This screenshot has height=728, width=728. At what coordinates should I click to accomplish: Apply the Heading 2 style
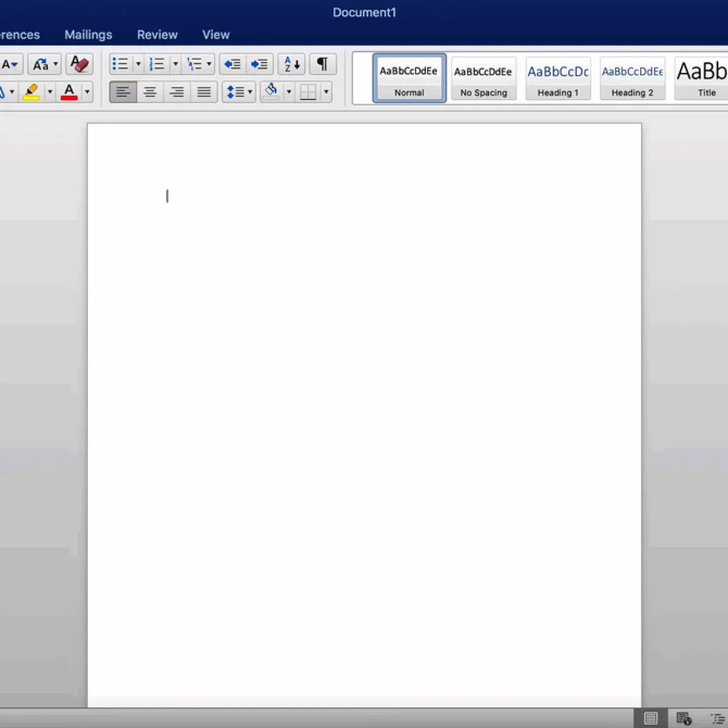pyautogui.click(x=632, y=78)
